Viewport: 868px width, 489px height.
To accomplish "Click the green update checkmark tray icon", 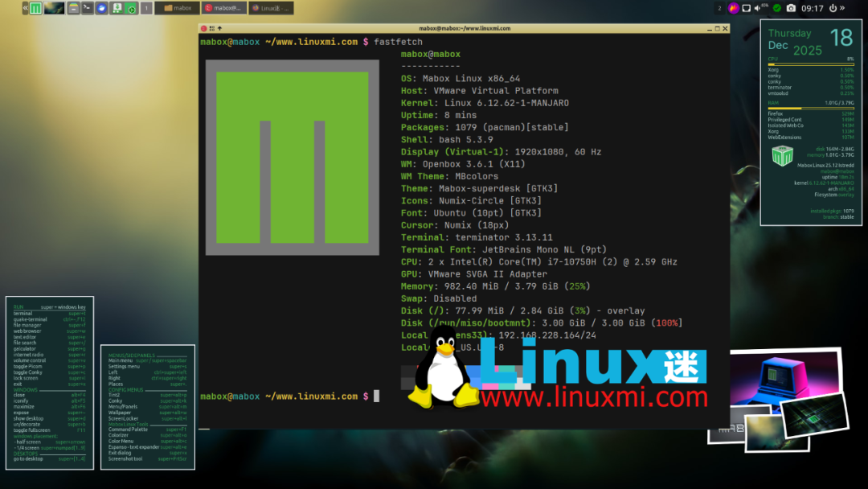I will click(777, 8).
